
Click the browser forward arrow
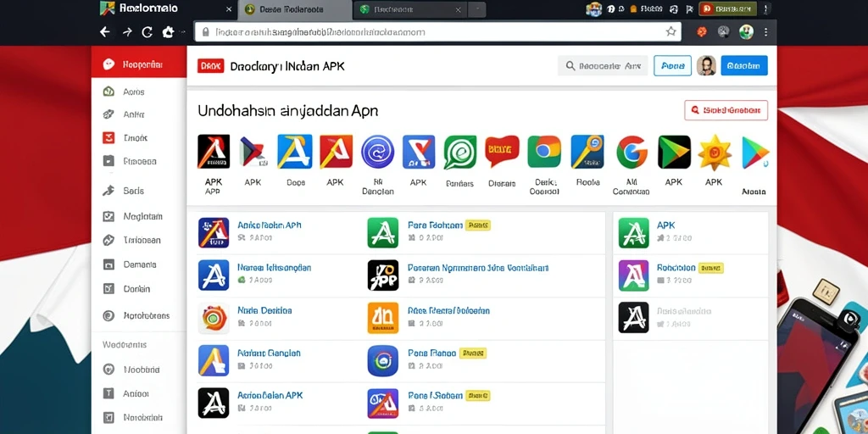(127, 32)
